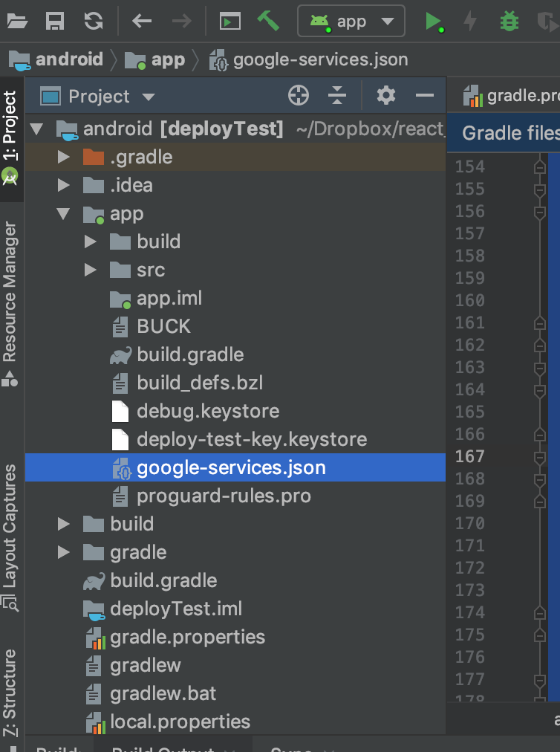Run app with green play button

(x=434, y=22)
